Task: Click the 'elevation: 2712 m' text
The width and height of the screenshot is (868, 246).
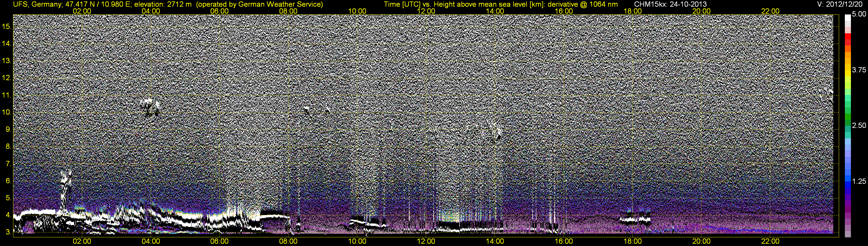Action: coord(163,4)
